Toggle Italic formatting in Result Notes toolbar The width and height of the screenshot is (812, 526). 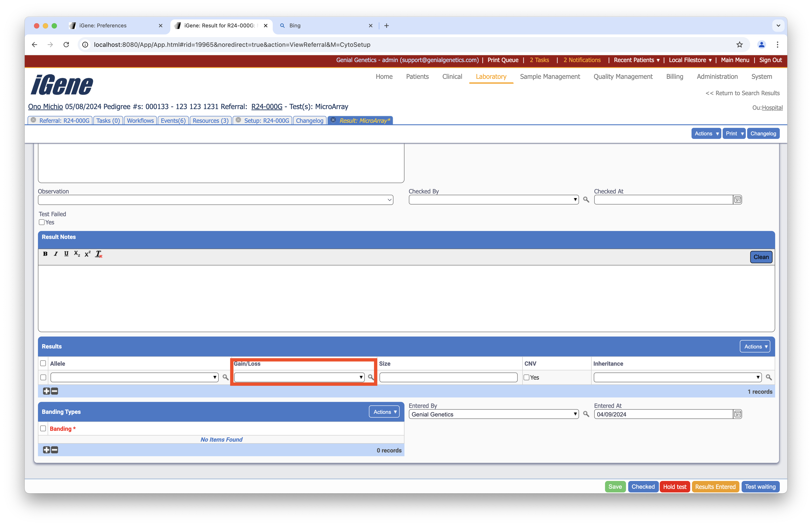coord(56,254)
